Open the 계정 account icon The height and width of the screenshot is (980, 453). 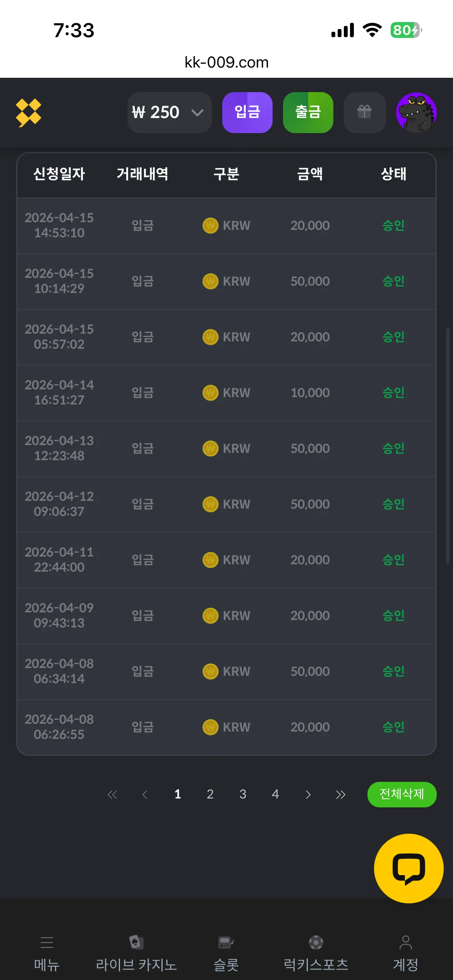(406, 942)
